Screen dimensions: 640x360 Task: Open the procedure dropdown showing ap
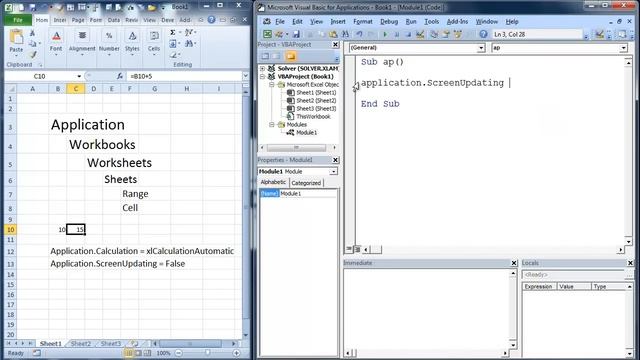(624, 48)
